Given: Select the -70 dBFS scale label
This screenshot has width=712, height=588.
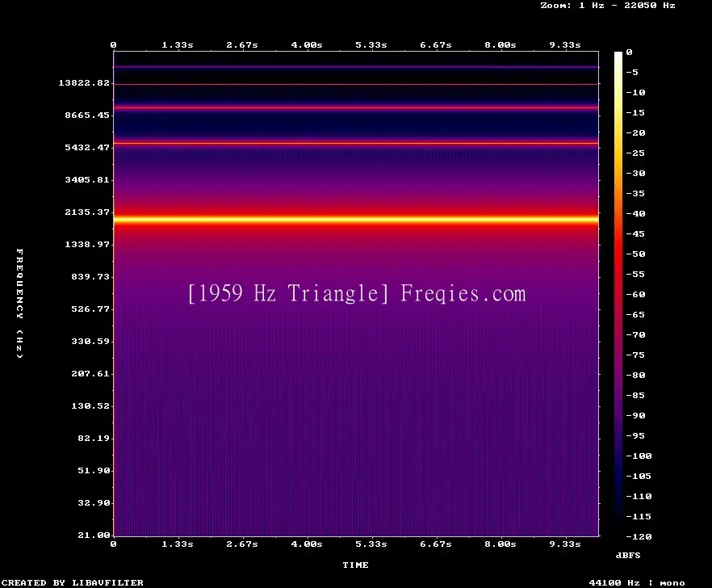Looking at the screenshot, I should pos(635,335).
